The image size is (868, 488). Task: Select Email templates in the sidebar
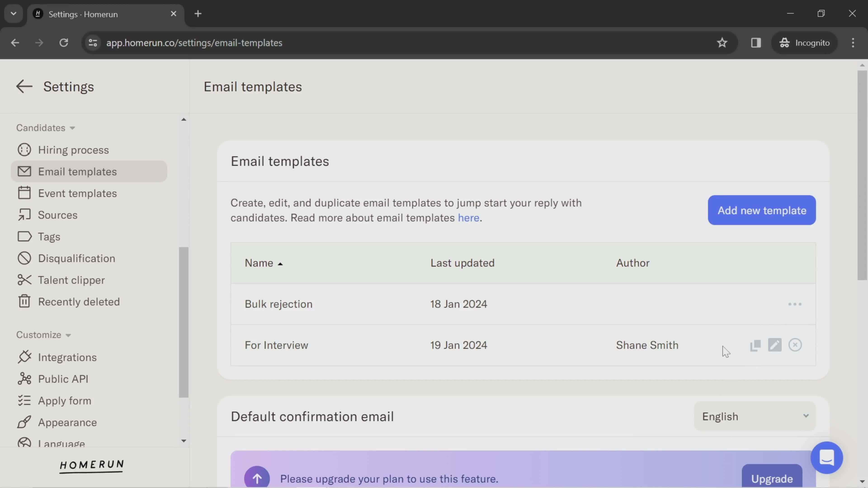coord(89,171)
